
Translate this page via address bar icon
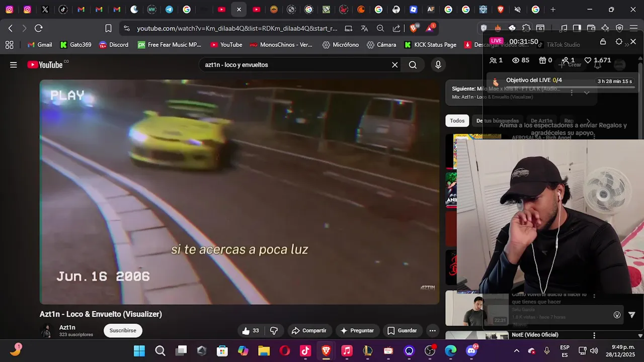364,29
